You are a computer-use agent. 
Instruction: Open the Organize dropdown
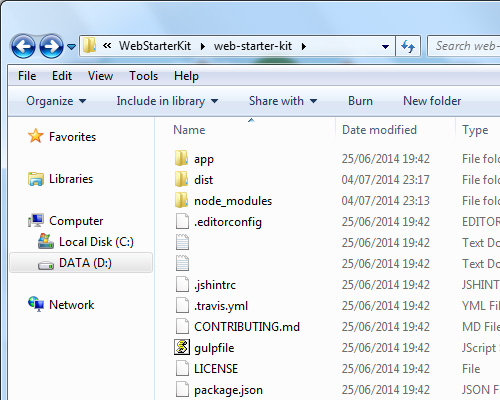(x=56, y=101)
